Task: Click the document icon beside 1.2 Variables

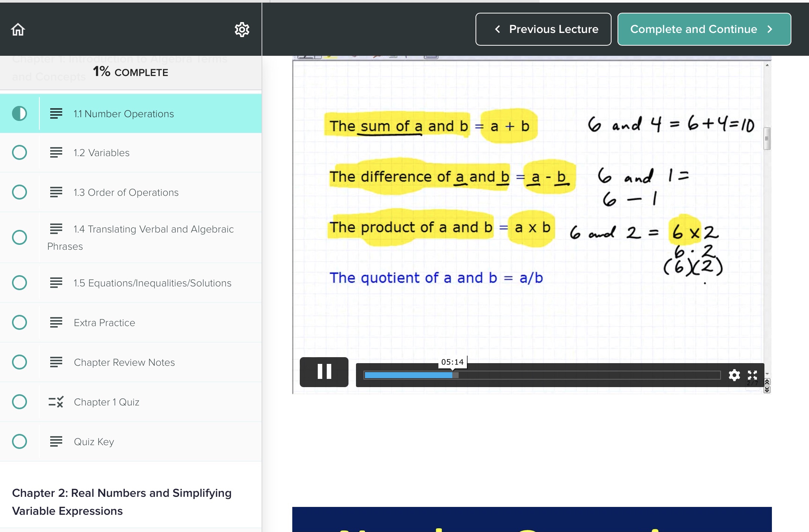Action: [x=56, y=152]
